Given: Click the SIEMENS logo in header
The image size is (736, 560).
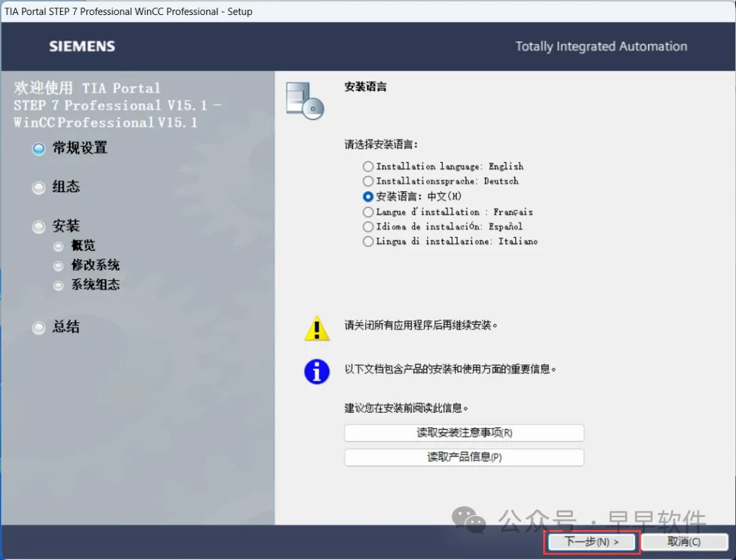Looking at the screenshot, I should tap(82, 46).
